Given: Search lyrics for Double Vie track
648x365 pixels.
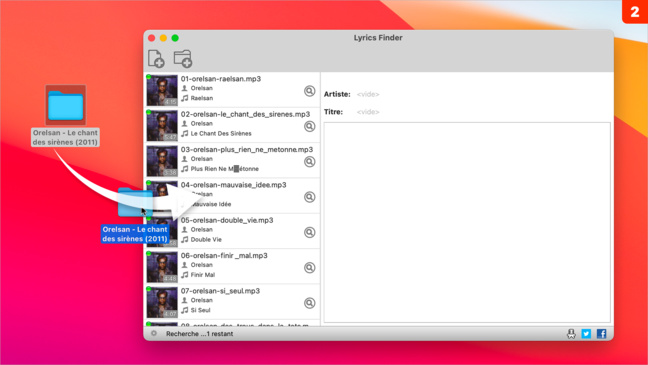Looking at the screenshot, I should tap(310, 232).
